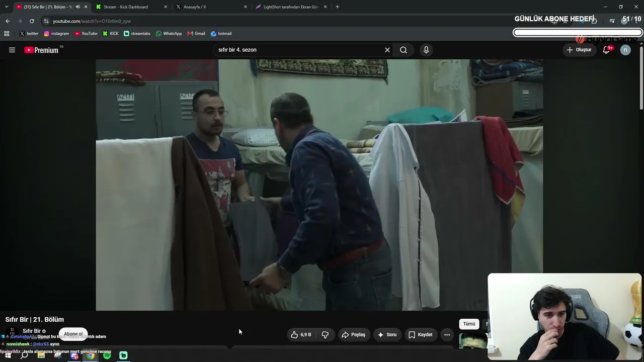Switch to the LightShot tab
Viewport: 644px width, 362px height.
tap(290, 7)
